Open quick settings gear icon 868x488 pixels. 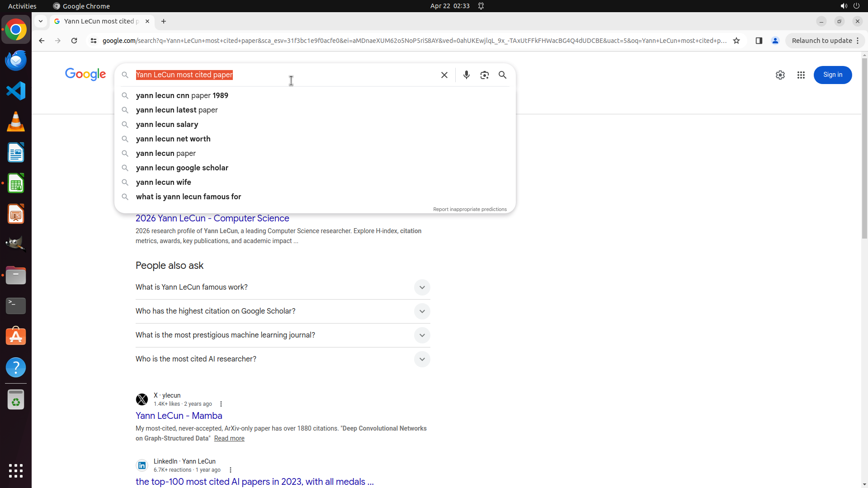coord(780,75)
